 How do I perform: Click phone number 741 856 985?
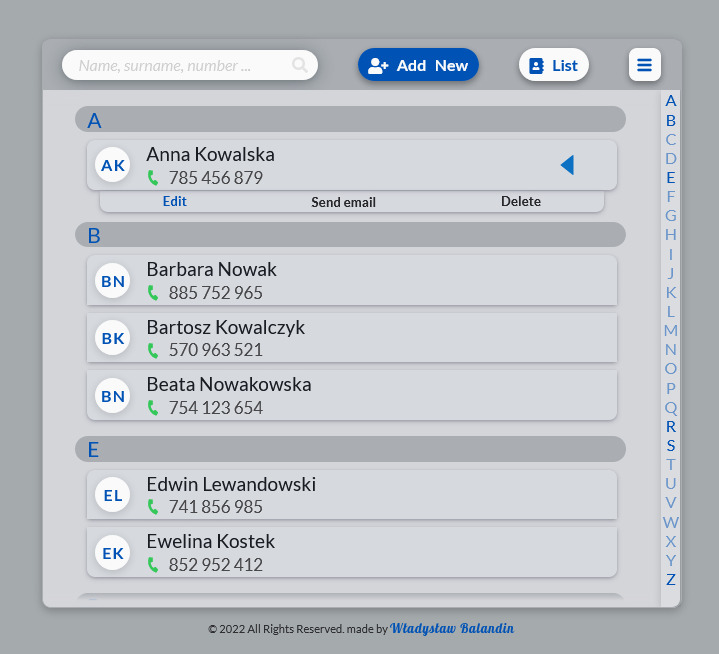[216, 507]
